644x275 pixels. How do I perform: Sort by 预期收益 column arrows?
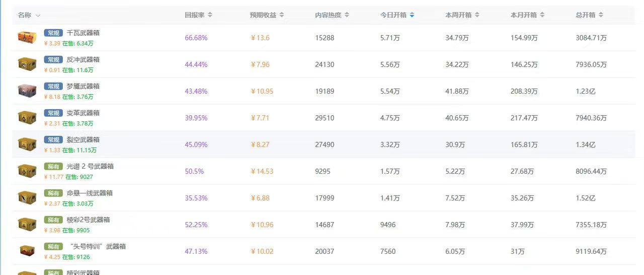(282, 15)
